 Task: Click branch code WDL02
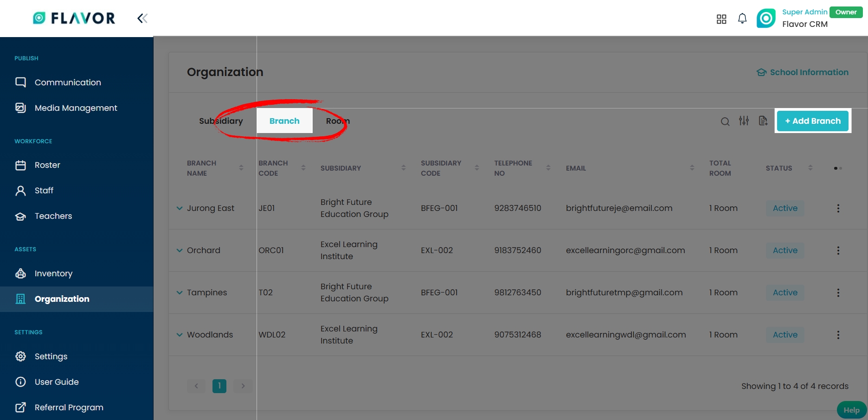pos(272,335)
